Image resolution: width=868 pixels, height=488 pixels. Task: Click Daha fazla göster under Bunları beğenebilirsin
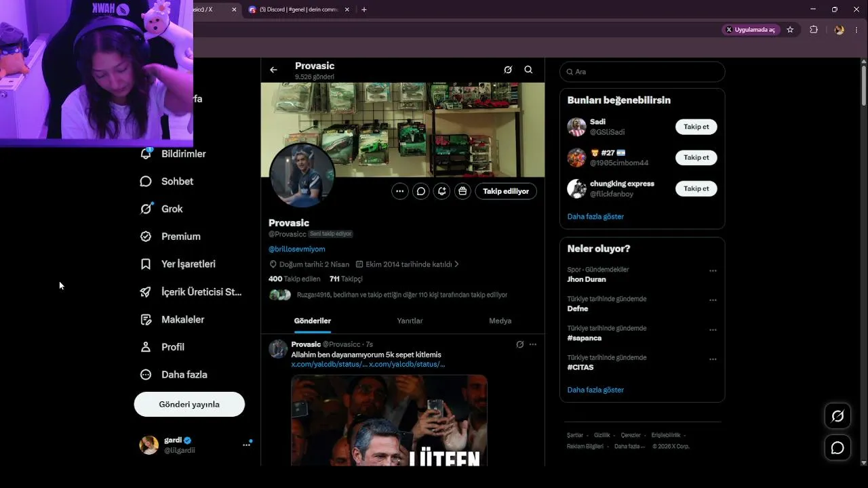[595, 216]
